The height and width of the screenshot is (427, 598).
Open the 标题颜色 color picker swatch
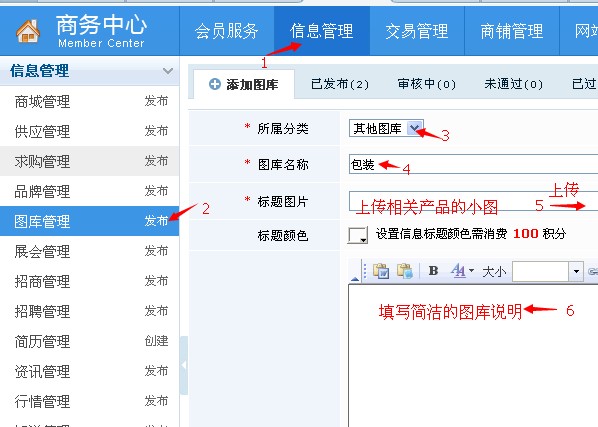click(358, 234)
